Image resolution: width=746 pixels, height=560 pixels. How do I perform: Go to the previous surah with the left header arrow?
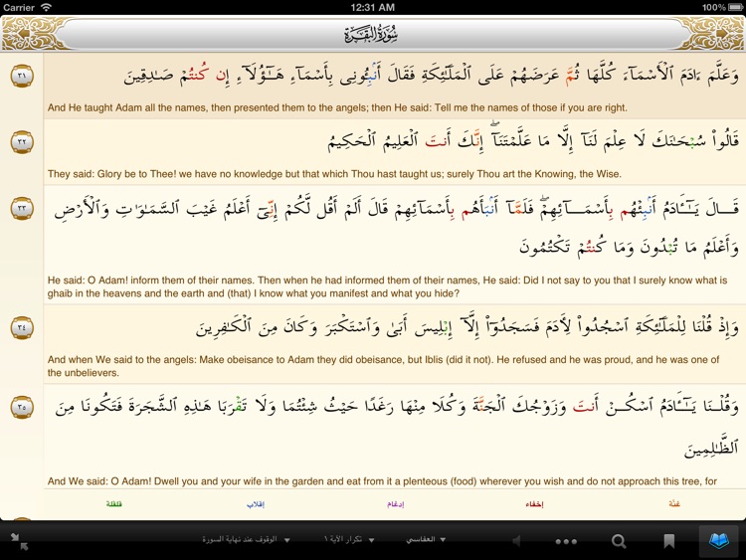click(x=23, y=34)
